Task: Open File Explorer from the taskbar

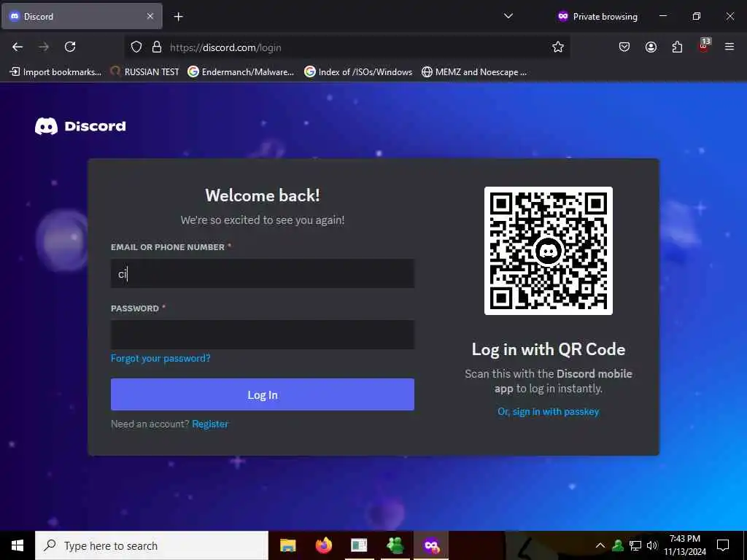Action: (x=287, y=545)
